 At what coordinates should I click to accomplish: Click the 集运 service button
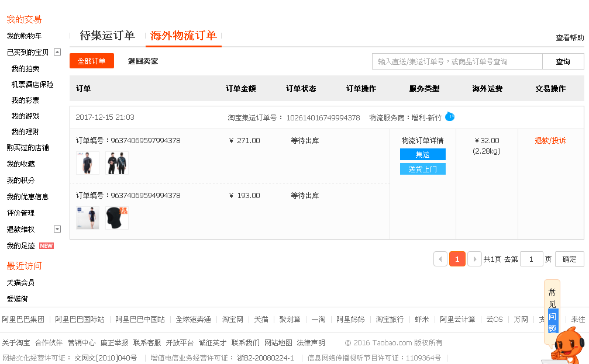(422, 154)
